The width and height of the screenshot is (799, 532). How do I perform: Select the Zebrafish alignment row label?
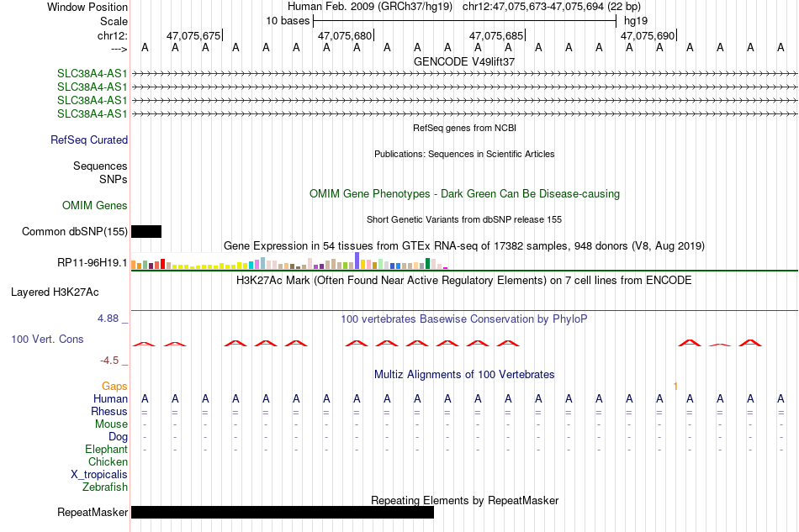click(105, 487)
